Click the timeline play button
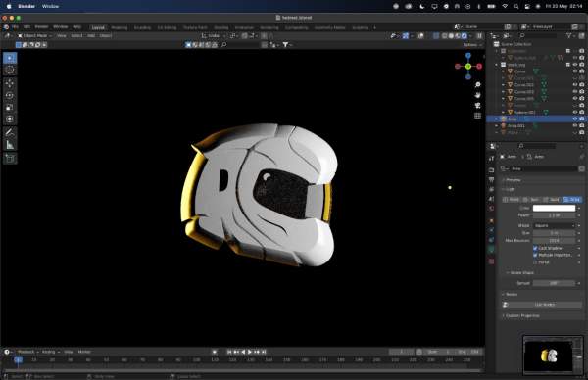Screen dimensions: 588x380 [x=250, y=352]
